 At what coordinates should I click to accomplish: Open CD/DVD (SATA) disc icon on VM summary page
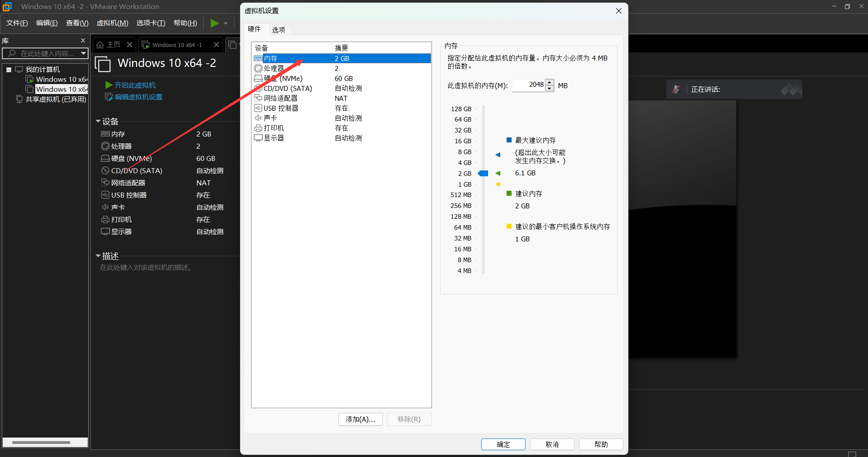105,170
